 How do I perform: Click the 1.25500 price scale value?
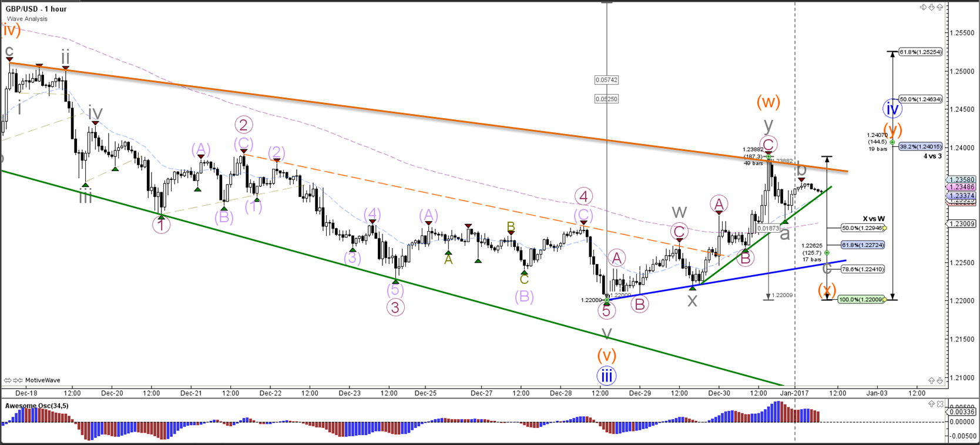[962, 33]
